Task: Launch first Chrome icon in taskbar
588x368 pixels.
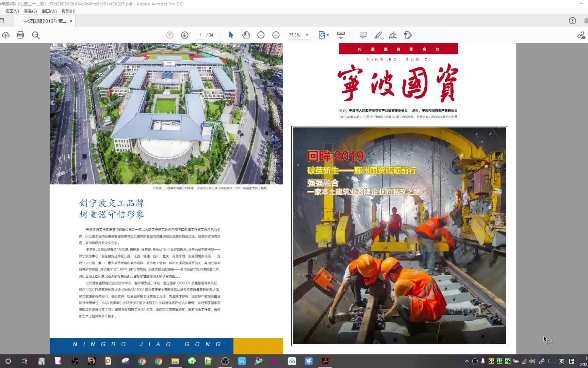Action: [x=142, y=361]
